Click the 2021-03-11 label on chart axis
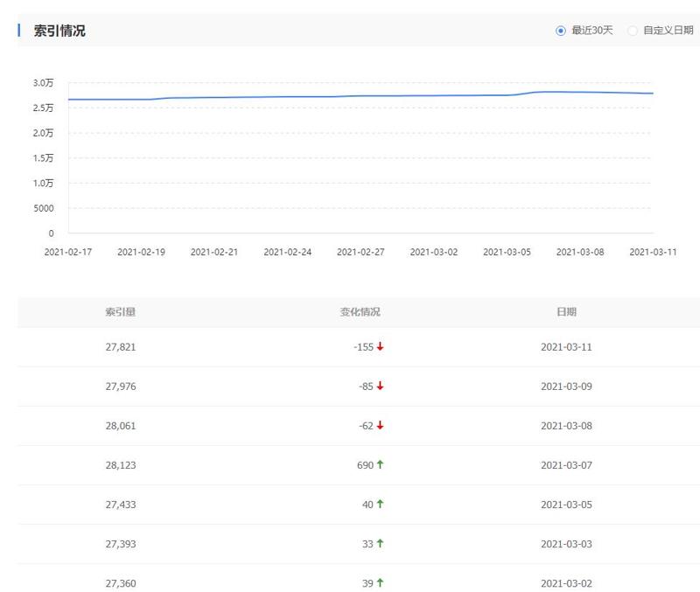Screen dimensions: 700x592 pos(653,252)
